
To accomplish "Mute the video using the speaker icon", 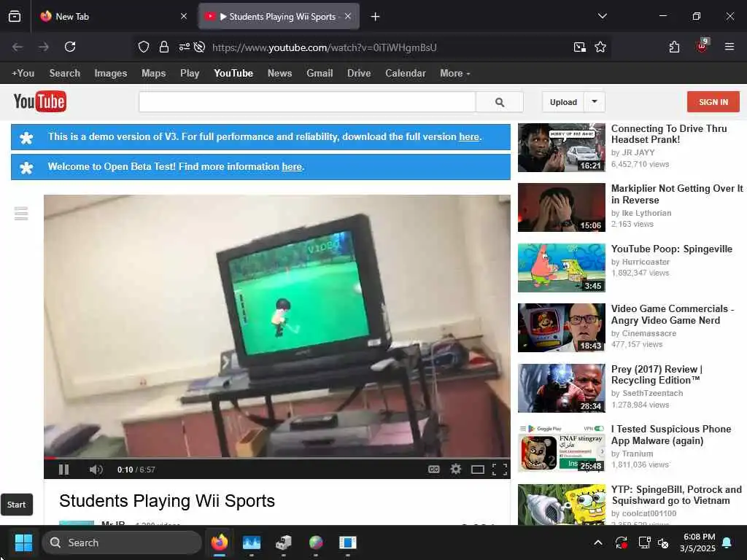I will tap(96, 470).
